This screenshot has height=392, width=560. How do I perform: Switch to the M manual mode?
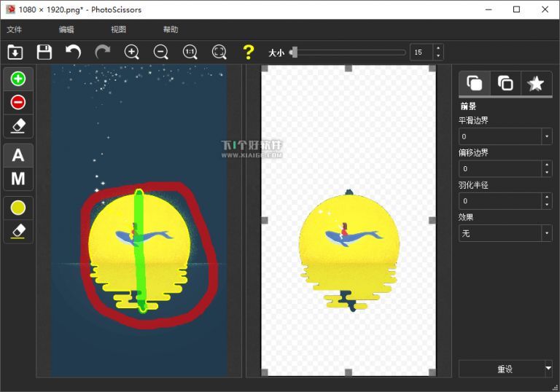pyautogui.click(x=18, y=179)
